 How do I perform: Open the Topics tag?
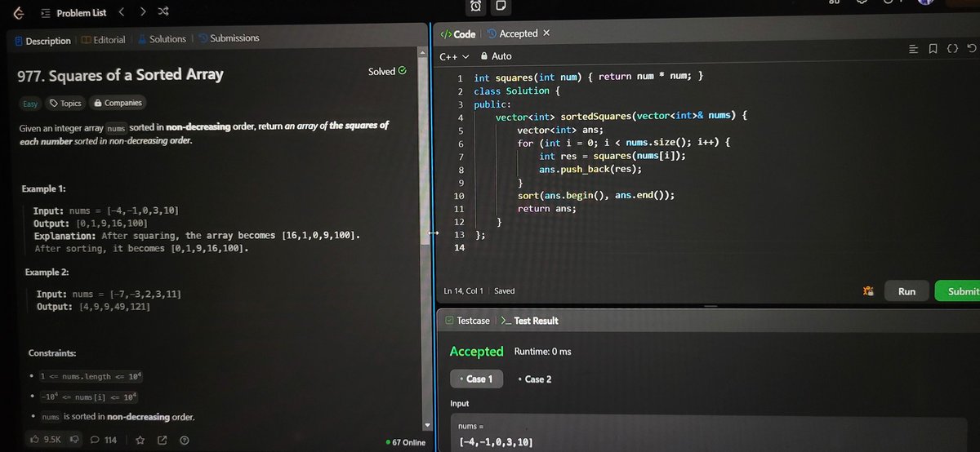(x=65, y=104)
